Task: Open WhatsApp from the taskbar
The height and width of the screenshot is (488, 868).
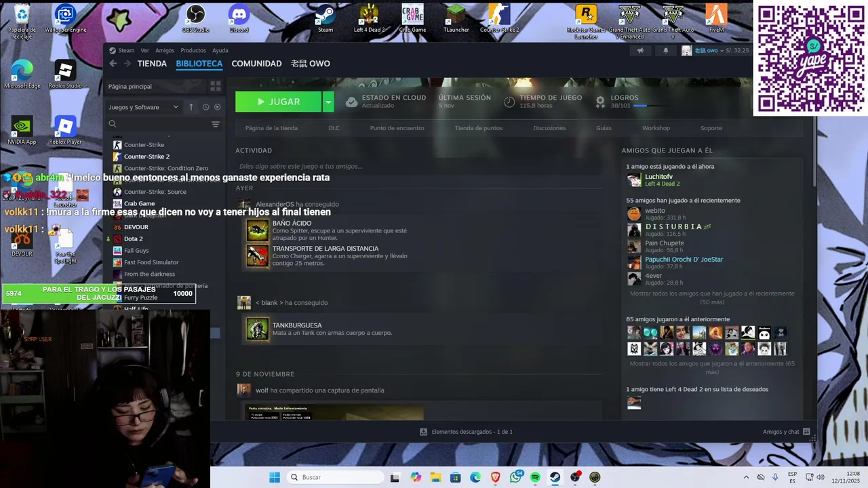Action: coord(515,477)
